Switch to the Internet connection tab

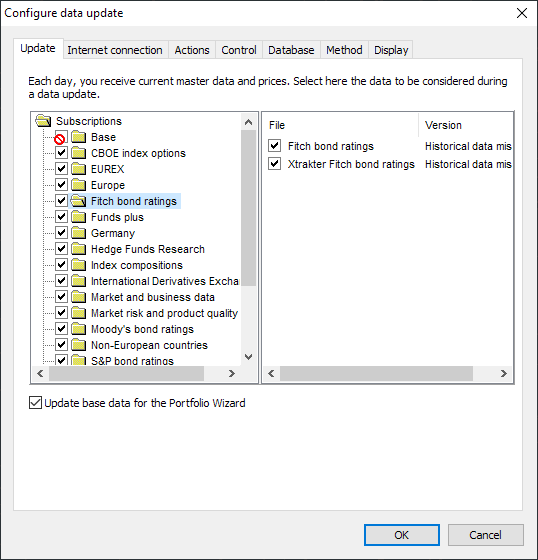click(x=115, y=50)
